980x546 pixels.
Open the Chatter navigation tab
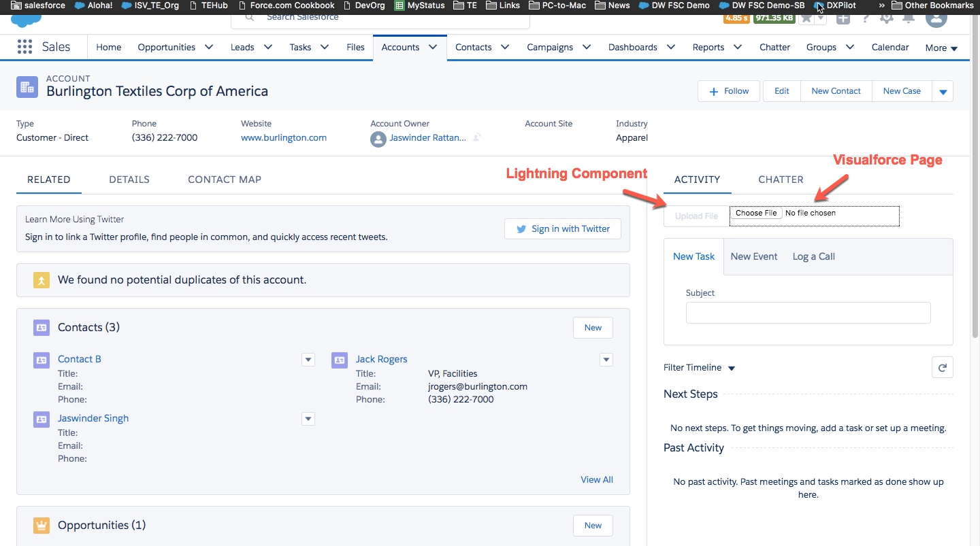tap(775, 47)
